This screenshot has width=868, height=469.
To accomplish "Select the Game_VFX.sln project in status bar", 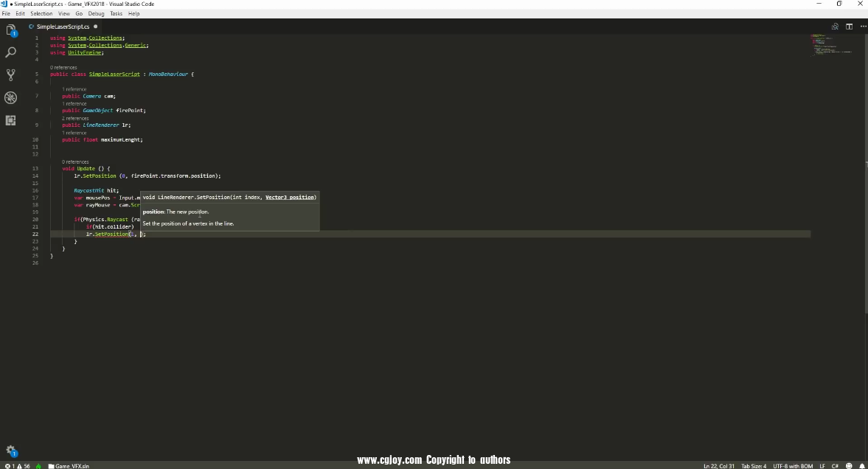I will [69, 465].
